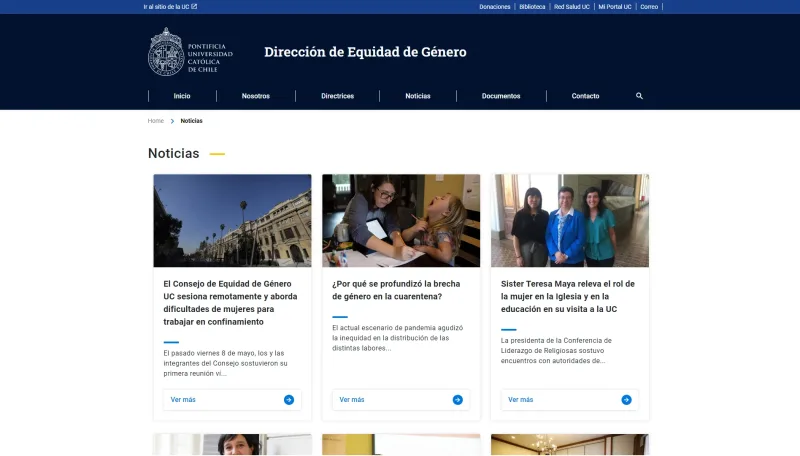This screenshot has width=800, height=456.
Task: Navigate to Contacto page
Action: [x=585, y=96]
